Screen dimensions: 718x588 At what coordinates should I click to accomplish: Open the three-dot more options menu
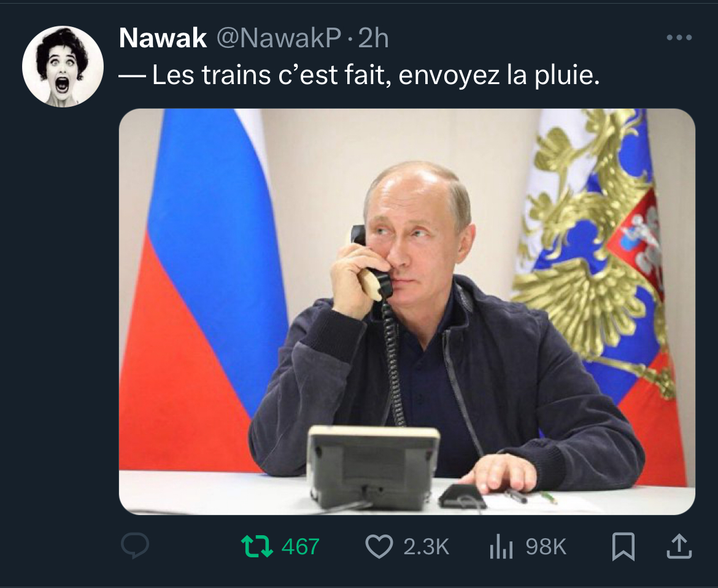(x=679, y=37)
